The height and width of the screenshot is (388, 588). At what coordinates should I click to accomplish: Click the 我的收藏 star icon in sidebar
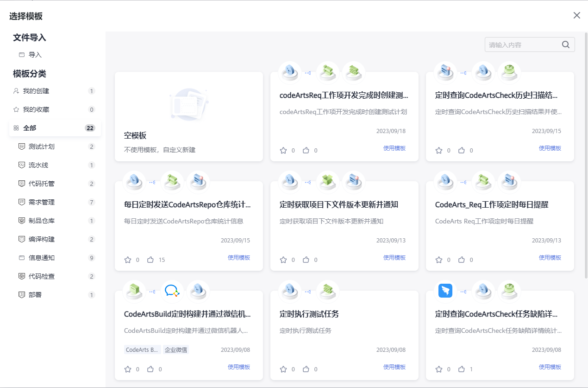[x=16, y=109]
